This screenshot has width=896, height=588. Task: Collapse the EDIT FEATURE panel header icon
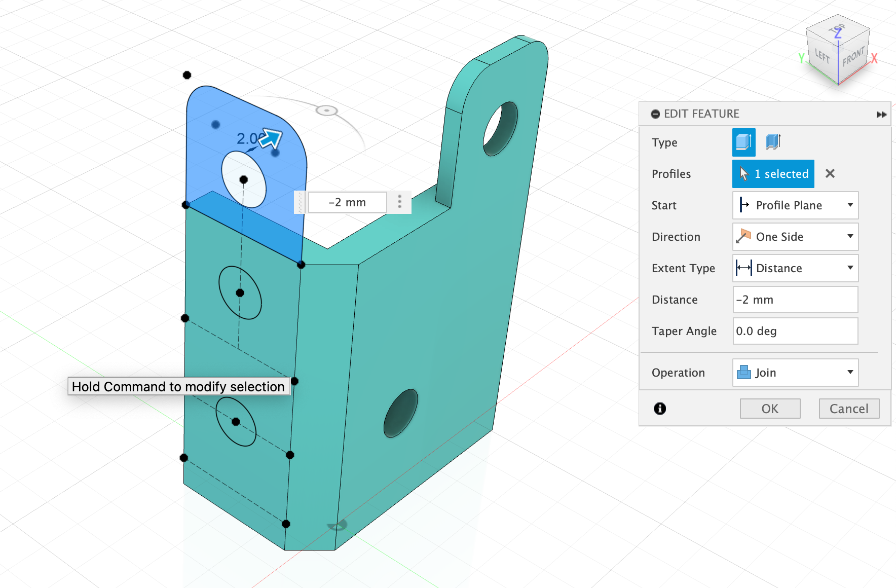655,114
